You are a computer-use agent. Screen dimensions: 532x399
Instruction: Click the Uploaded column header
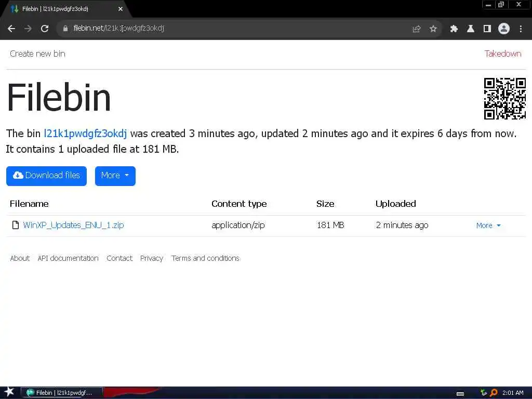click(395, 204)
